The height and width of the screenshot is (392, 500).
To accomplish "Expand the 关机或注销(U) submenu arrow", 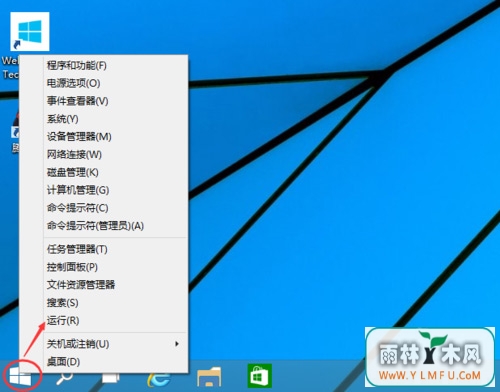I will coord(177,344).
